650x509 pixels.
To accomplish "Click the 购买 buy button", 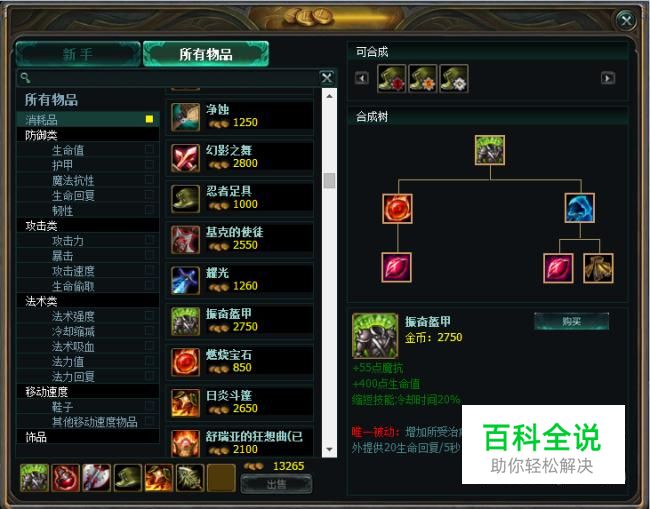I will click(571, 321).
